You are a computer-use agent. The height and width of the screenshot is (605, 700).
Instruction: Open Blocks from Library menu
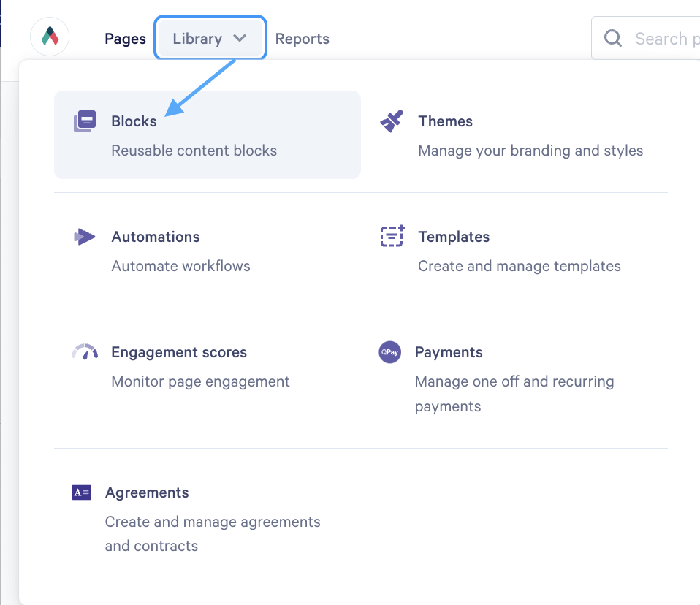(x=208, y=135)
